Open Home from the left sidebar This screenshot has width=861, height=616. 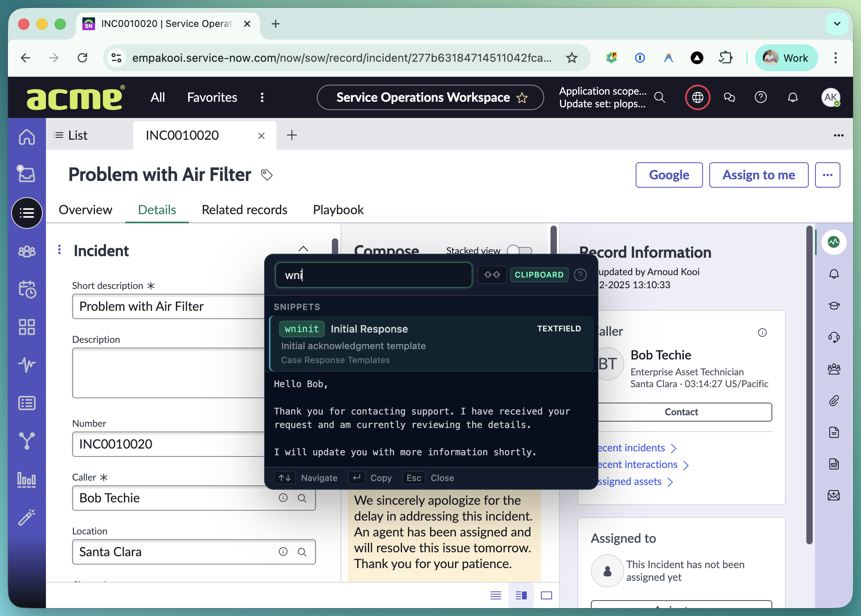pyautogui.click(x=26, y=137)
